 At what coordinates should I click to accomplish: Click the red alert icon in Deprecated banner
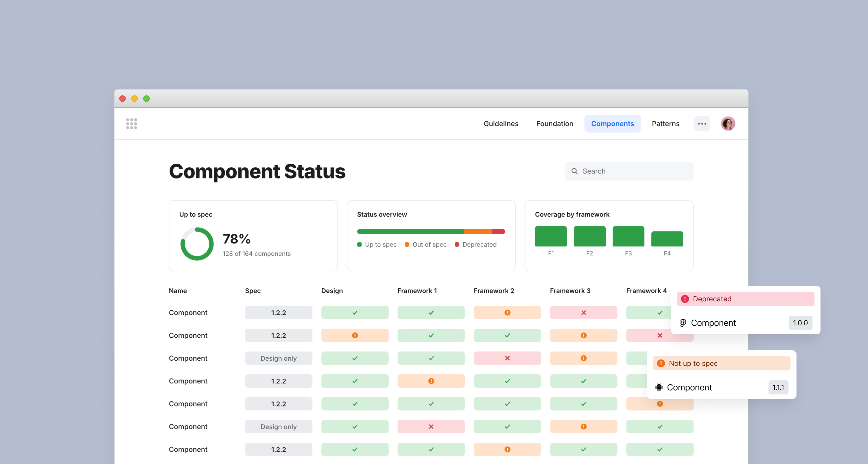(x=685, y=299)
